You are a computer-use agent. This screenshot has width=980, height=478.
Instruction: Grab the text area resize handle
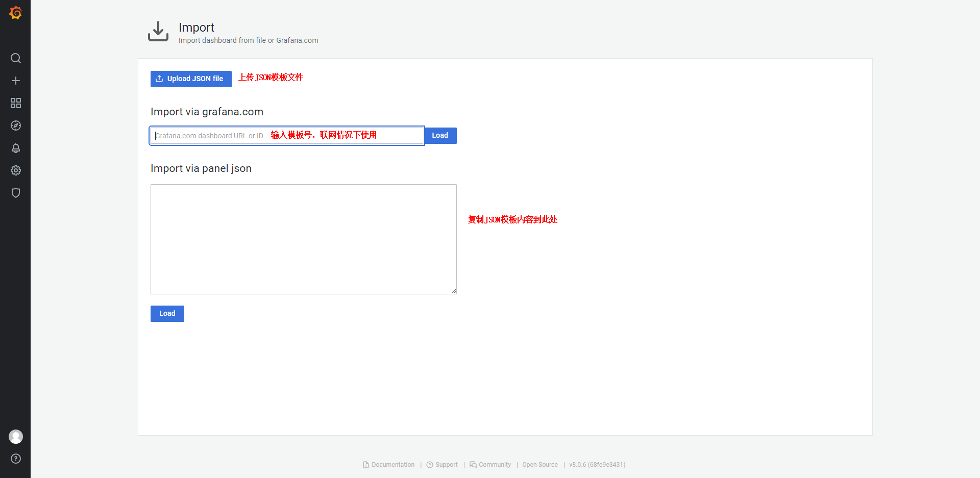coord(454,291)
